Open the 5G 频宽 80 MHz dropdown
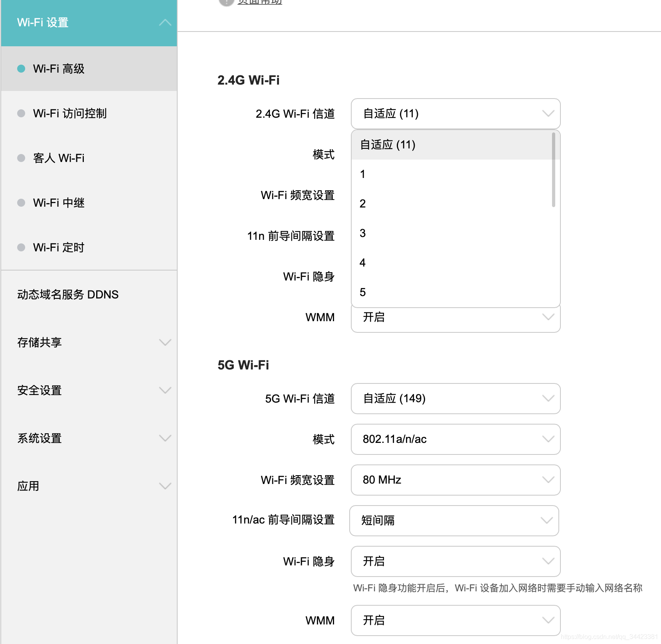The width and height of the screenshot is (661, 644). (x=455, y=480)
